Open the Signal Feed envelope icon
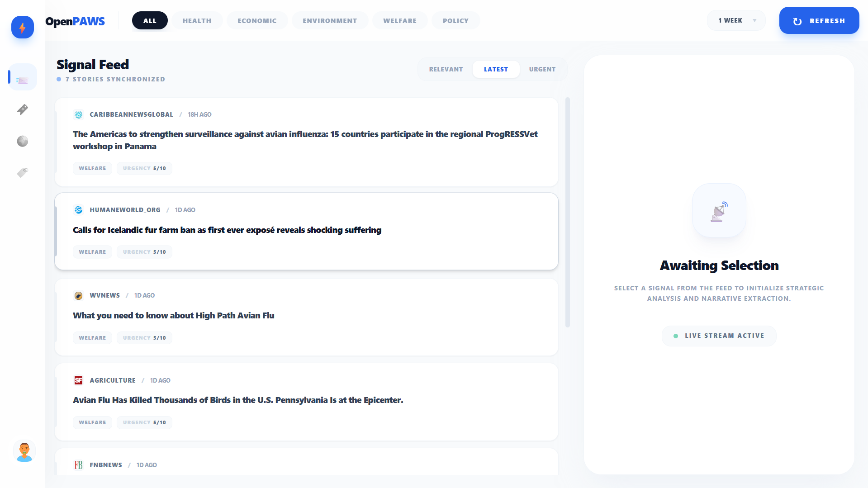Viewport: 868px width, 488px height. click(x=22, y=77)
